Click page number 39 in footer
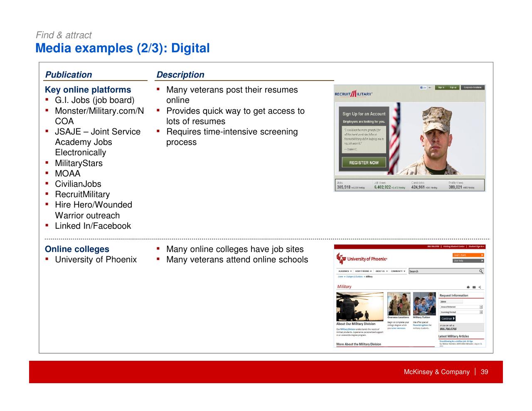532x411 pixels. (484, 372)
